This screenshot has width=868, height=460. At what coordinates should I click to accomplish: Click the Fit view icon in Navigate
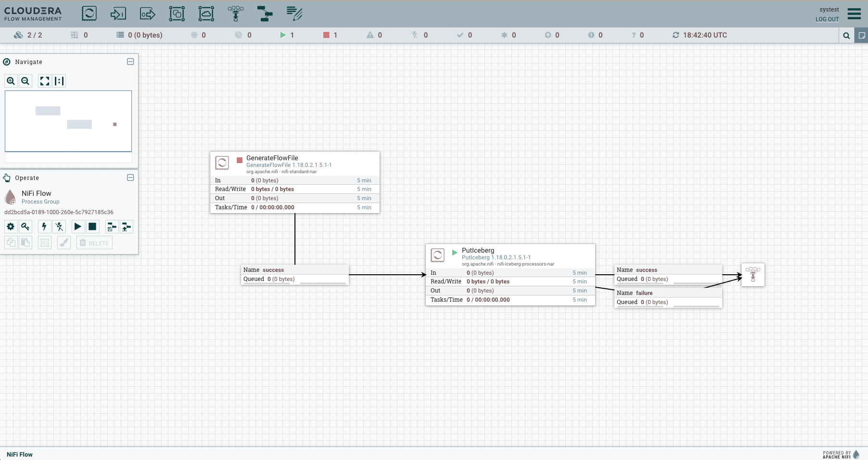click(x=44, y=81)
